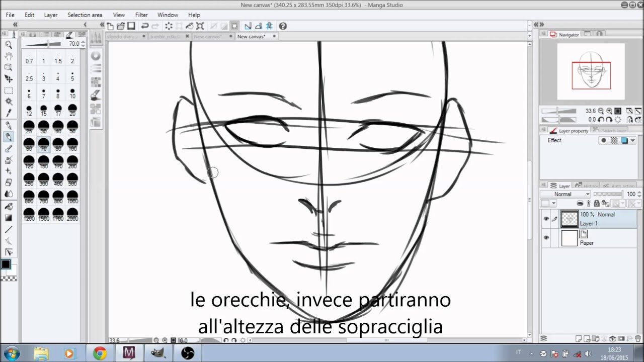Open the Filter menu
Viewport: 644px width, 362px height.
(141, 15)
